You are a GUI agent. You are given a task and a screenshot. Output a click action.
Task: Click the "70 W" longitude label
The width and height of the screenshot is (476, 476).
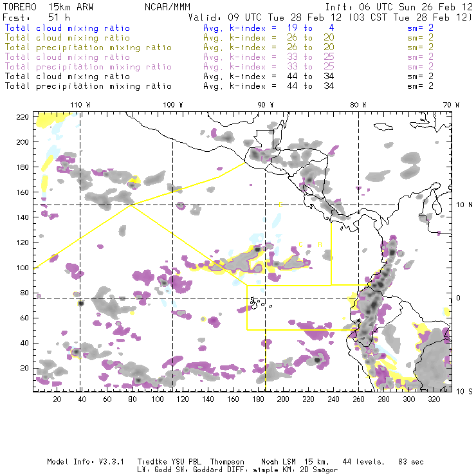(451, 105)
